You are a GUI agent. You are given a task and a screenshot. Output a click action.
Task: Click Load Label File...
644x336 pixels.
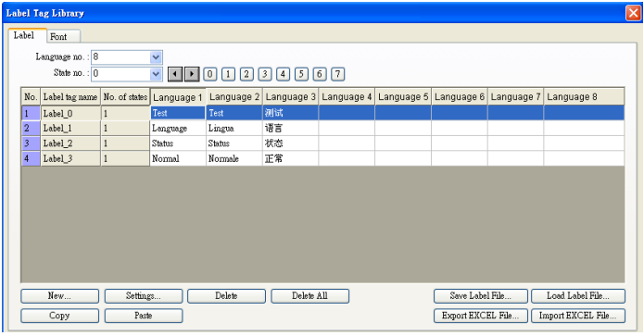tap(578, 296)
